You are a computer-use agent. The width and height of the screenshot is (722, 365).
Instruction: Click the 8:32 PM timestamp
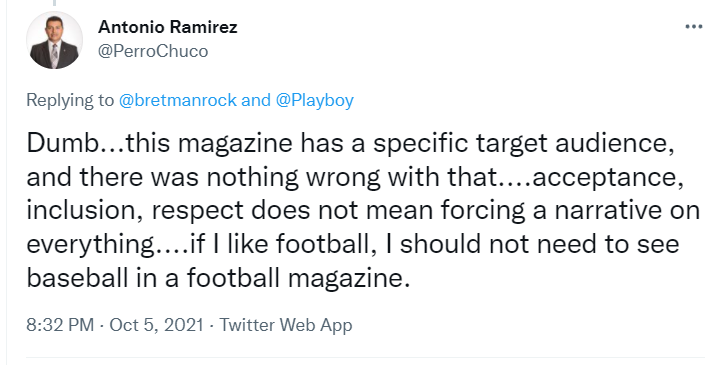tap(60, 325)
